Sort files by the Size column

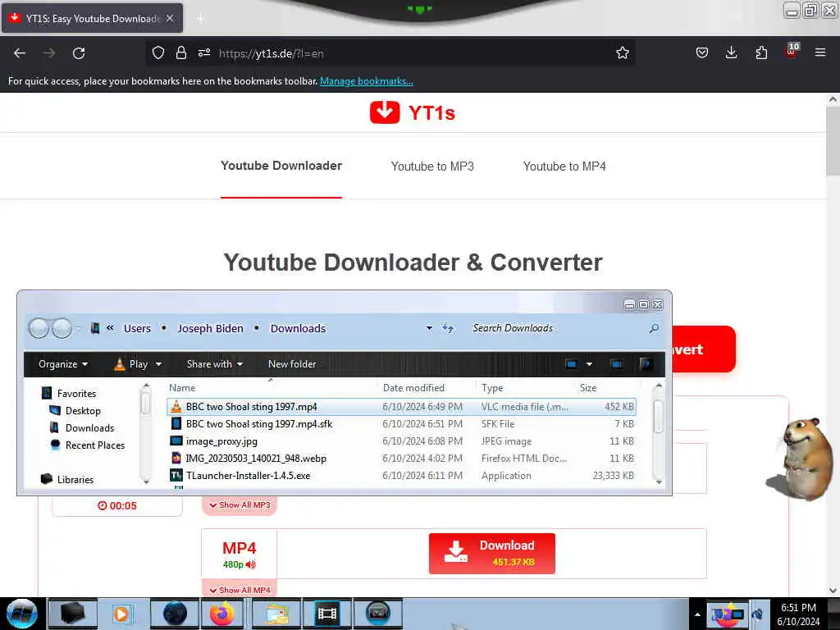(x=587, y=387)
